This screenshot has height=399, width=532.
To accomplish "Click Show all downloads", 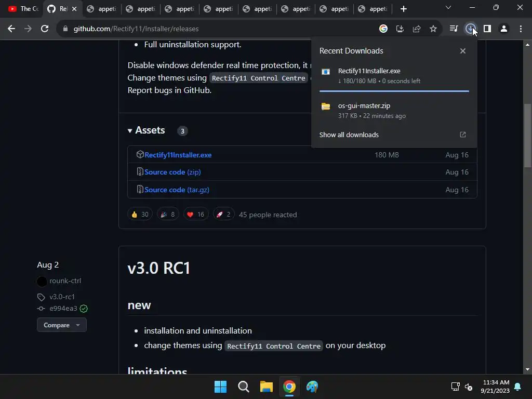I will tap(349, 135).
